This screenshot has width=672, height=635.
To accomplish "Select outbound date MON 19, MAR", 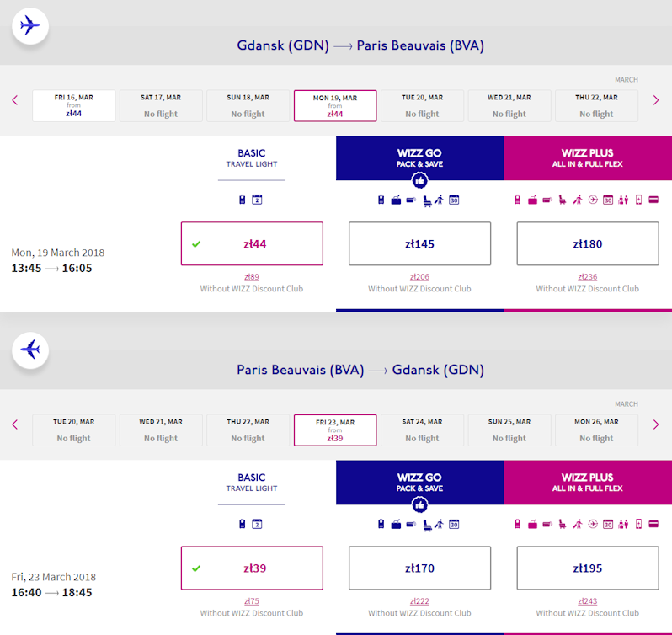I will tap(335, 106).
